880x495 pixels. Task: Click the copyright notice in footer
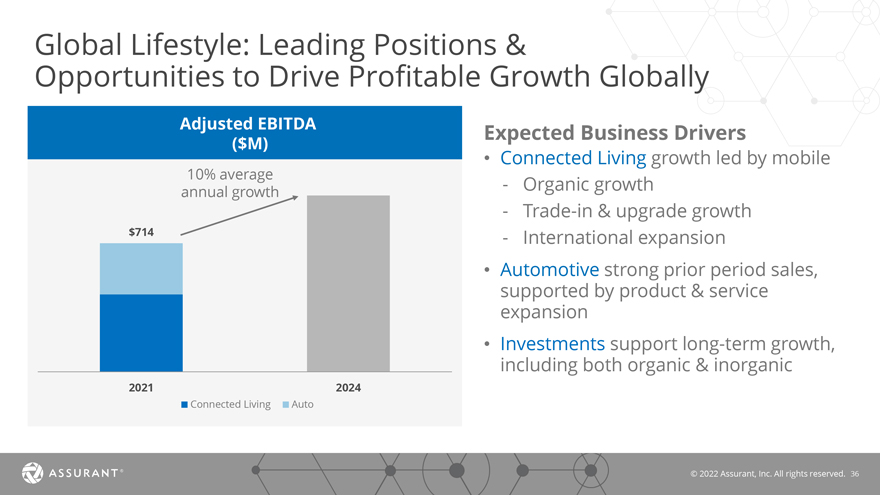(768, 474)
